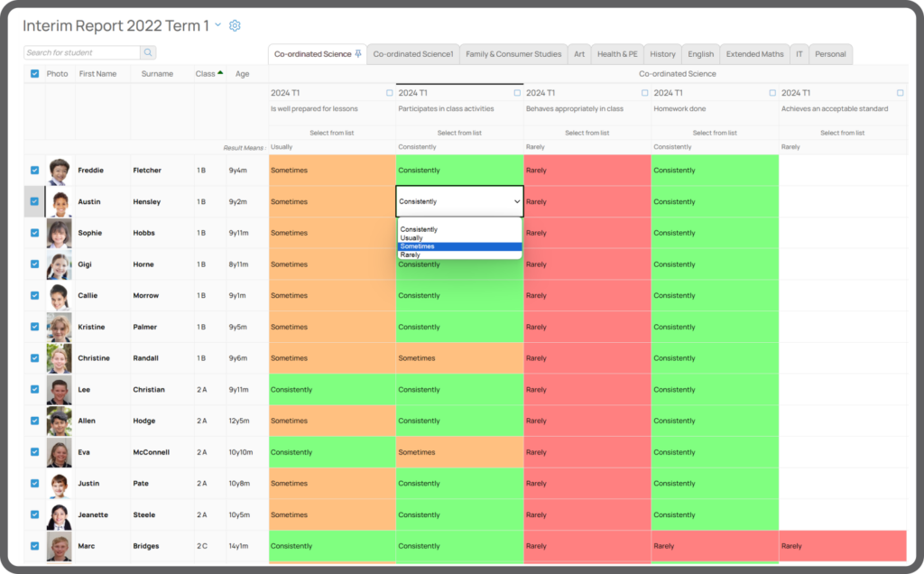
Task: Uncheck Sophie Hobbs' row checkbox
Action: point(35,233)
